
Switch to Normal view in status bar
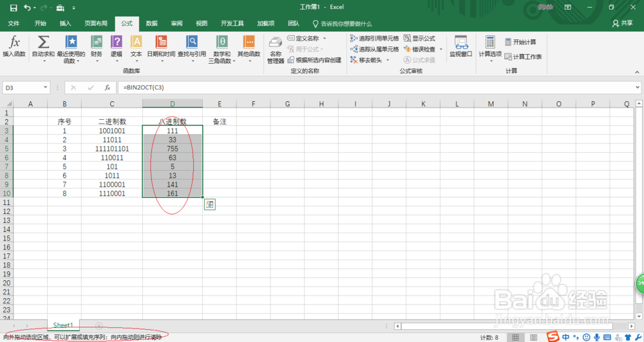(515, 337)
